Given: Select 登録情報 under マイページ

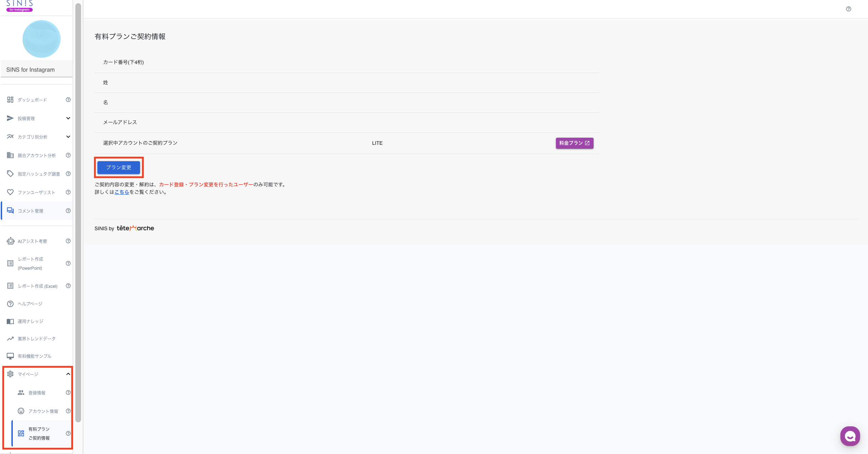Looking at the screenshot, I should (x=37, y=393).
